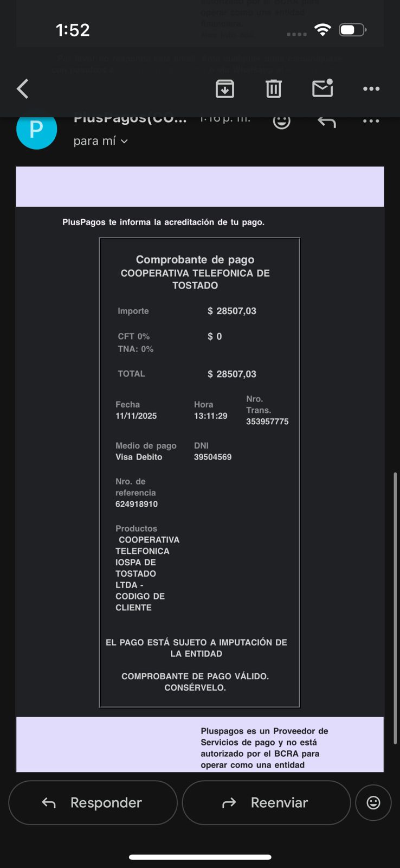Go back using the left chevron
This screenshot has width=400, height=868.
[x=23, y=88]
